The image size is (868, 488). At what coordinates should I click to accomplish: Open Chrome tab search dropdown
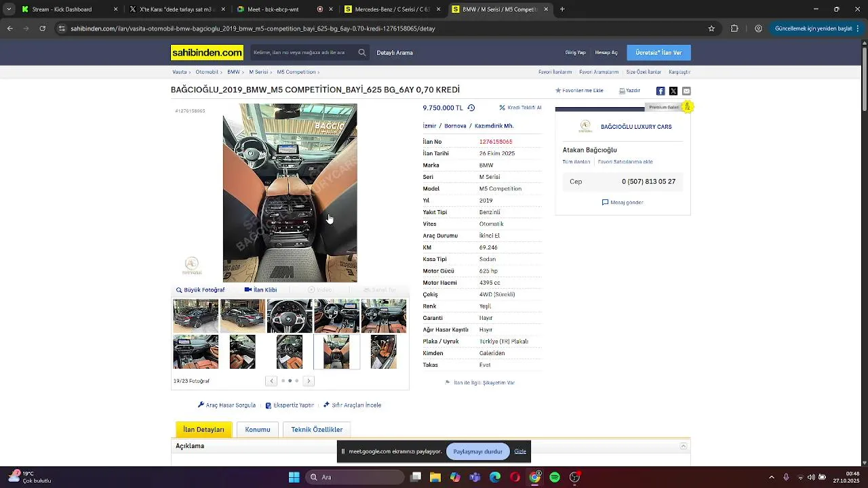9,9
